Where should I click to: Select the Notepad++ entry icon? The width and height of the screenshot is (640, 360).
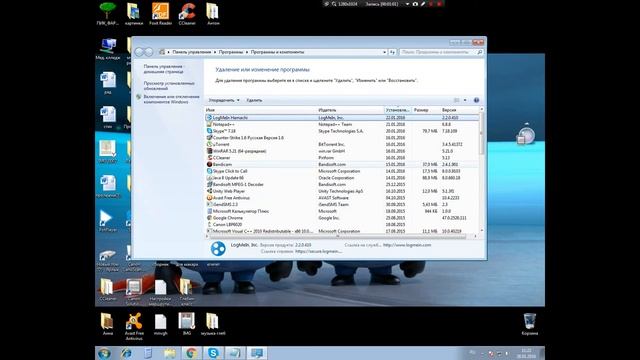209,124
